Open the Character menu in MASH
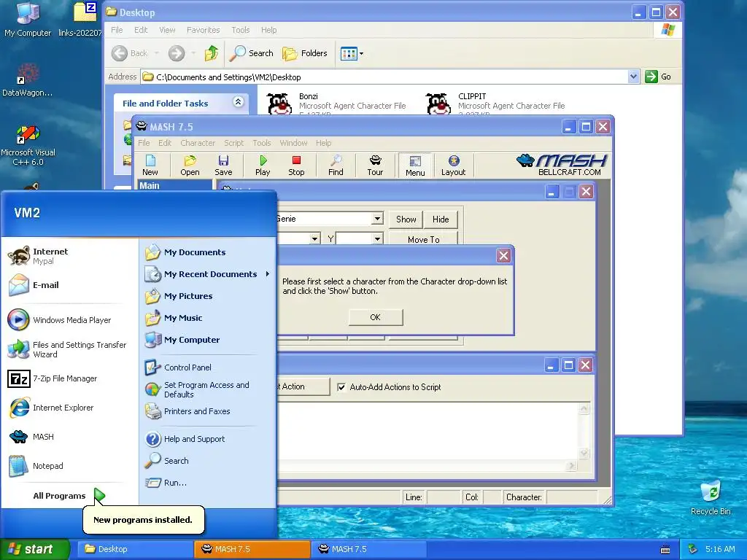The height and width of the screenshot is (560, 747). tap(197, 143)
